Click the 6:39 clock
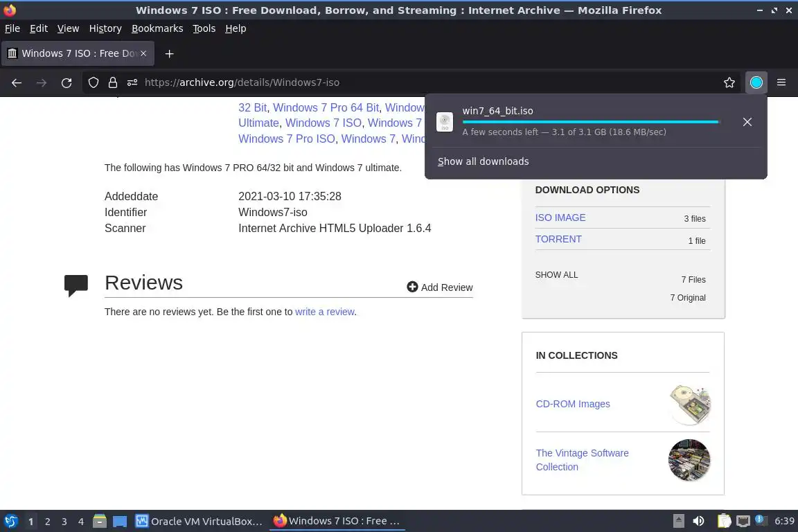The height and width of the screenshot is (532, 798). 784,521
